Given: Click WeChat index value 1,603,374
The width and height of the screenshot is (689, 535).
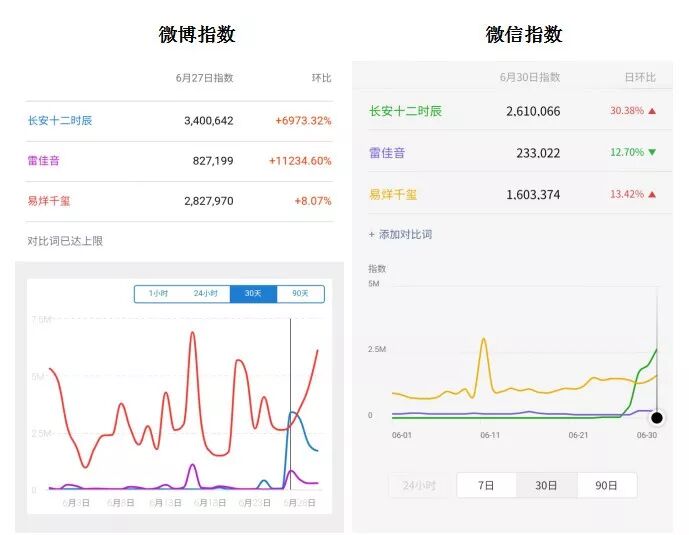Looking at the screenshot, I should (x=533, y=195).
